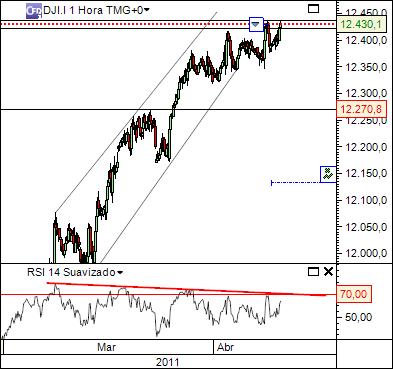
Task: Select the blue down-arrow order marker
Action: coord(256,24)
